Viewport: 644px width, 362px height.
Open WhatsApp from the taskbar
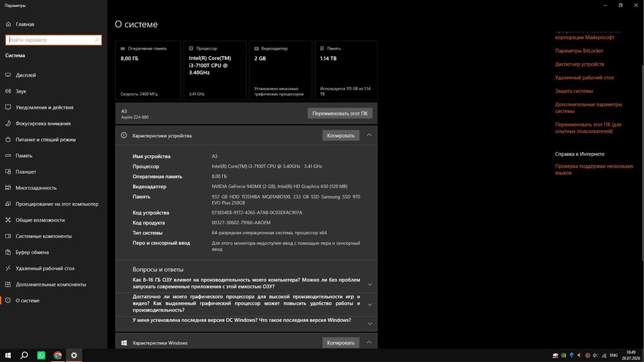[41, 356]
